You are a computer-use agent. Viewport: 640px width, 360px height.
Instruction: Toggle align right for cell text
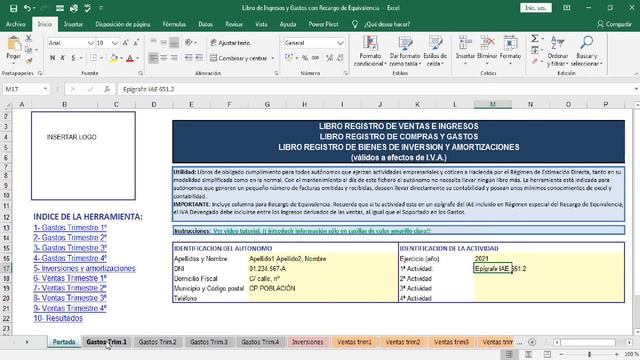pyautogui.click(x=174, y=58)
